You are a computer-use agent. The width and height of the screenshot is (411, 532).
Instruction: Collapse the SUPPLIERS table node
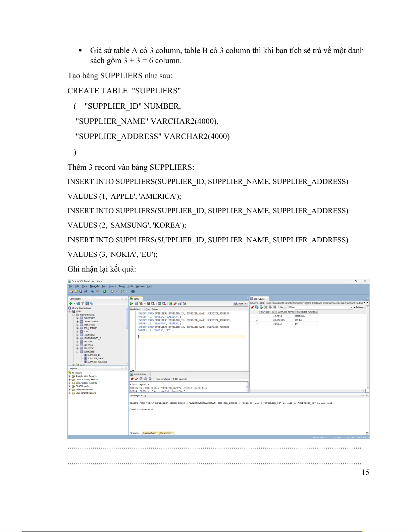pos(78,352)
